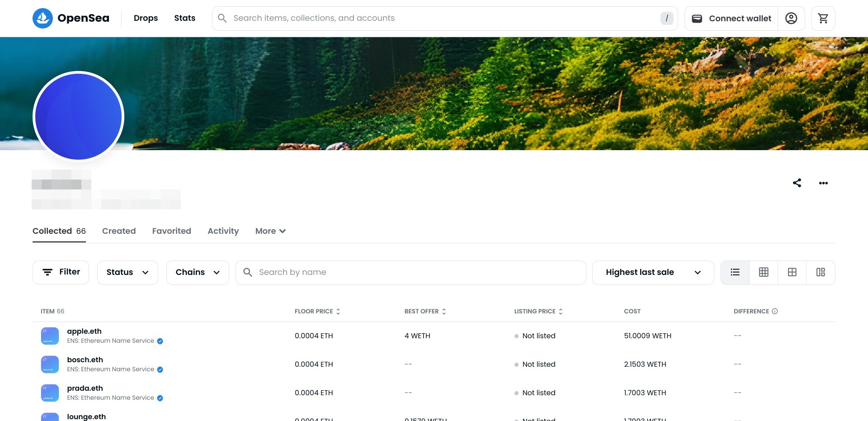Open the three-dot more options menu

pyautogui.click(x=823, y=183)
